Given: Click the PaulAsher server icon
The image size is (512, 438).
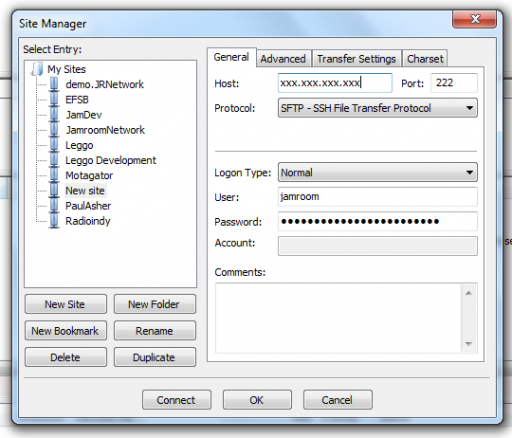Looking at the screenshot, I should pos(54,206).
